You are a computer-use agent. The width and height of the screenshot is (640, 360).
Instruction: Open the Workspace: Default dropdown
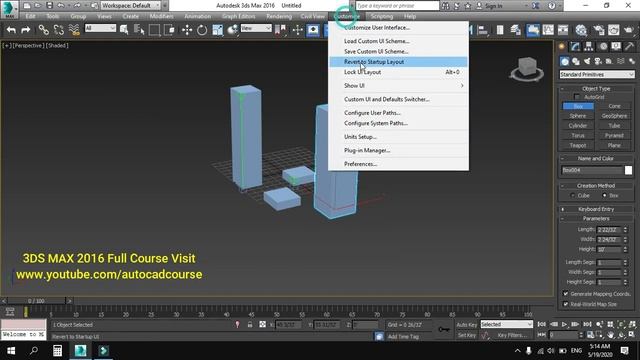tap(131, 5)
